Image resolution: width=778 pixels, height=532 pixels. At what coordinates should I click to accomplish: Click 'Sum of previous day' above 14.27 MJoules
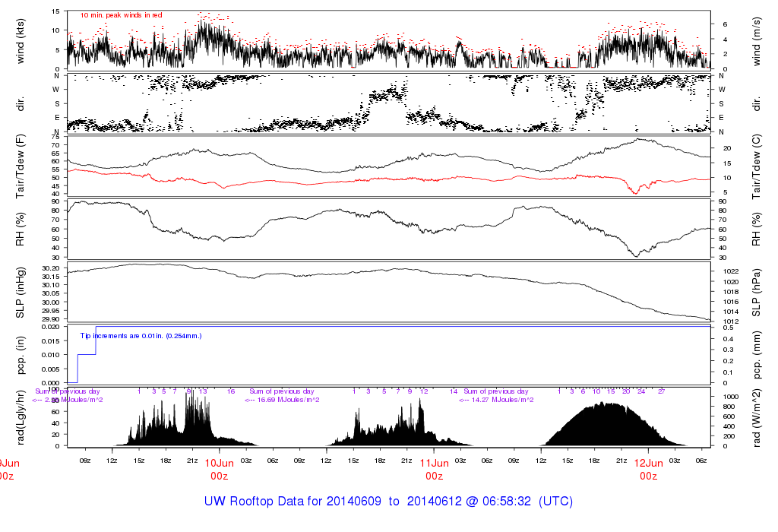(x=495, y=391)
